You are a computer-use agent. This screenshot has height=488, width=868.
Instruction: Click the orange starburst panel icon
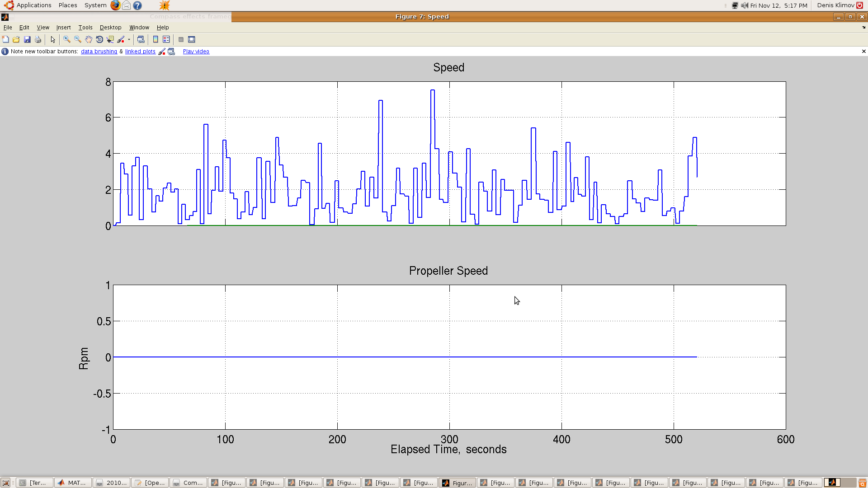point(165,5)
